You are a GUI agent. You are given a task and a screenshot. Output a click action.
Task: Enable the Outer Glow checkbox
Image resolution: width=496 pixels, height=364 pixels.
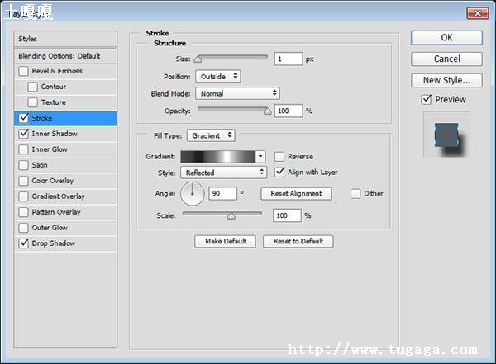(x=24, y=228)
